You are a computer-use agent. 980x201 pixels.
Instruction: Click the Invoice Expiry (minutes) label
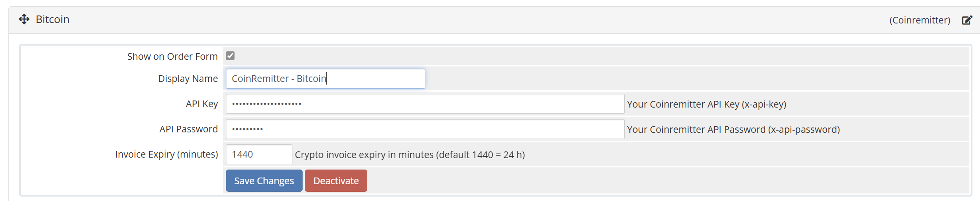click(167, 155)
